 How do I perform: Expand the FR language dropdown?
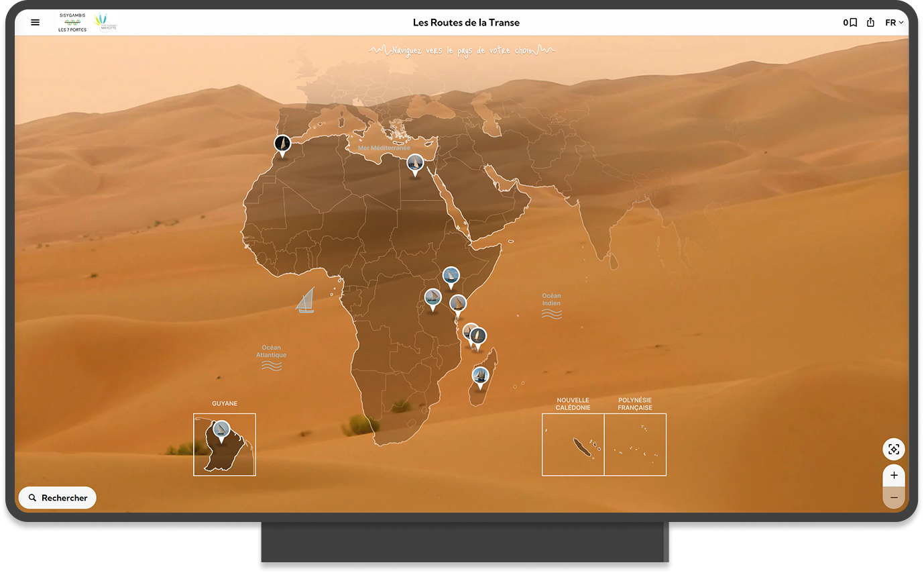coord(894,22)
